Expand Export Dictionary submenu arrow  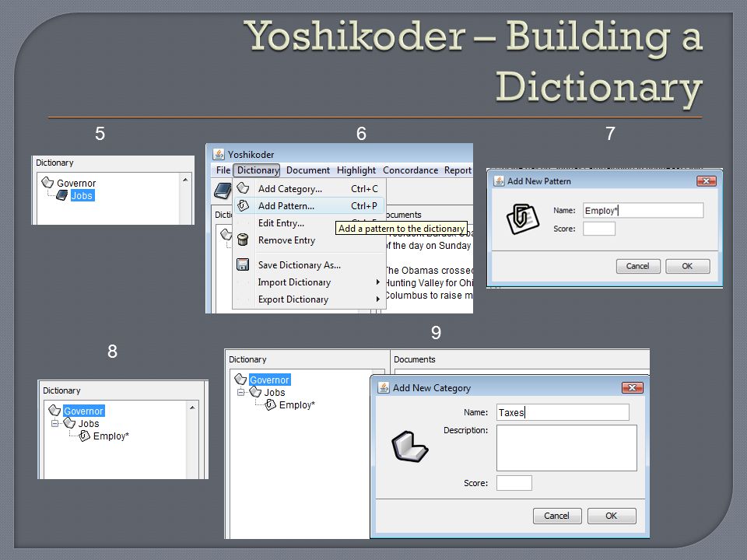[x=377, y=299]
